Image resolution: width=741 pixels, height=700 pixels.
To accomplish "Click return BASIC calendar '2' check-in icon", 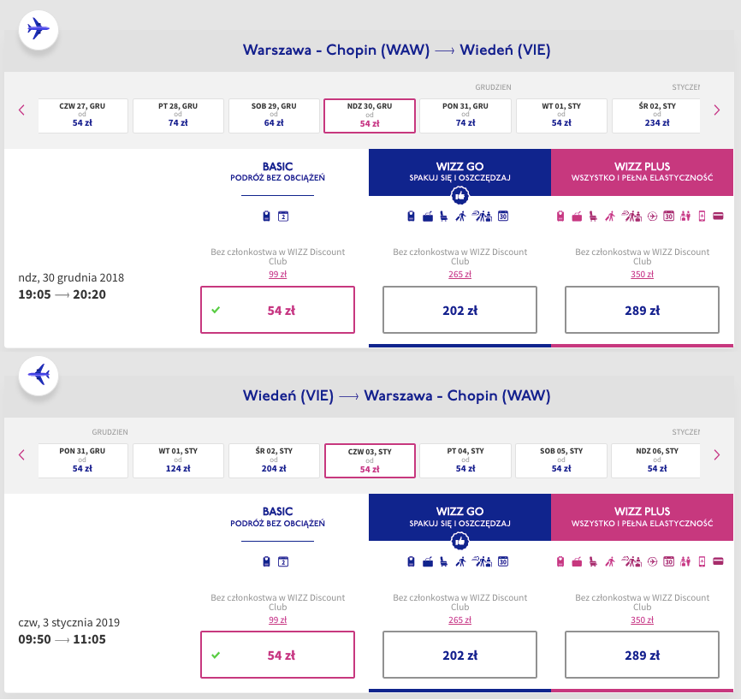I will pos(283,561).
